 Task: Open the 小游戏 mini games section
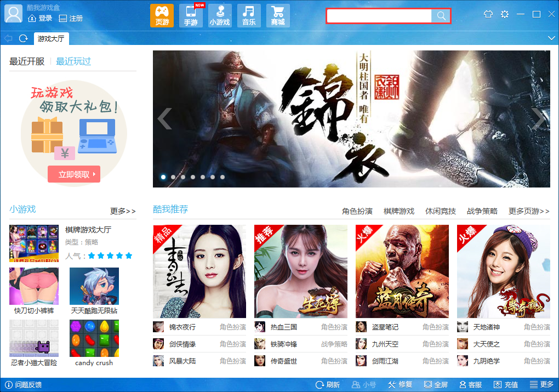pyautogui.click(x=220, y=16)
